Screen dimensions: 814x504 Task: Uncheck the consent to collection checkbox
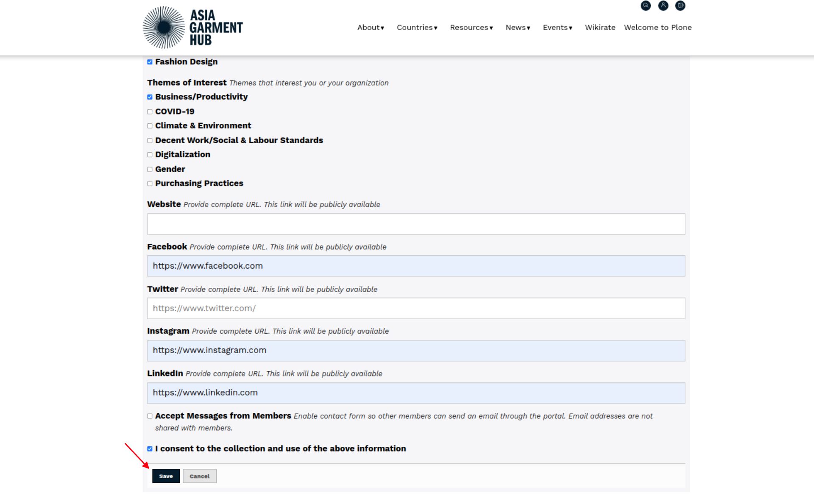(x=150, y=449)
